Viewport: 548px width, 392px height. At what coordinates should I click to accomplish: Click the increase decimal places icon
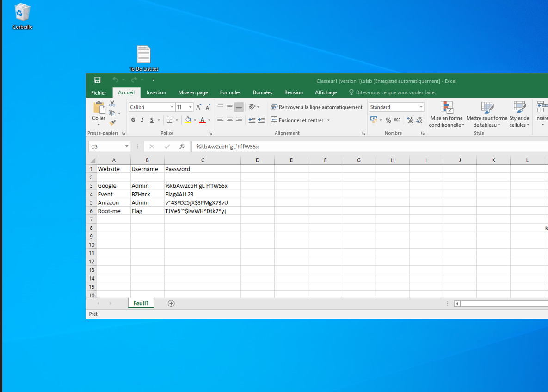point(410,120)
